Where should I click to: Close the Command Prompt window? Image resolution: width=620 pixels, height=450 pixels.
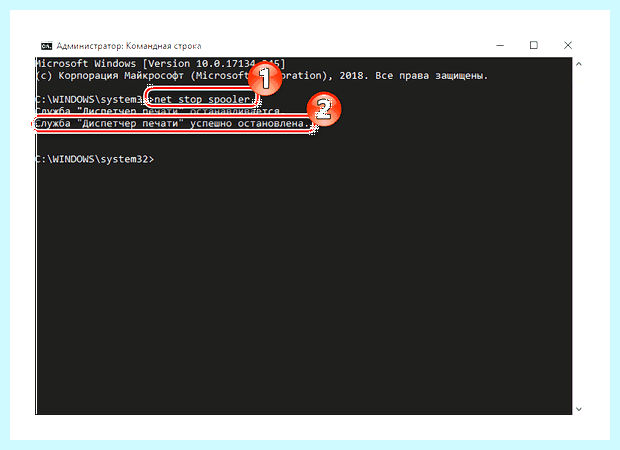tap(568, 45)
